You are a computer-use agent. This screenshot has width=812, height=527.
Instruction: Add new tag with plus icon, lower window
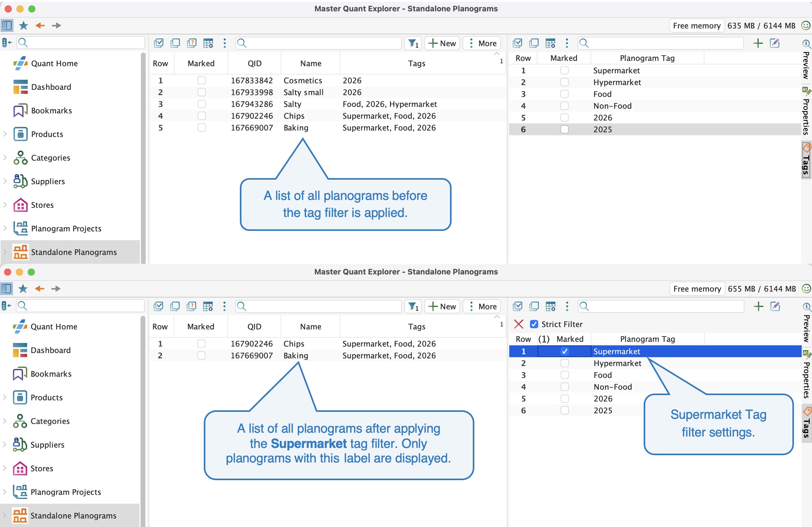pyautogui.click(x=759, y=306)
